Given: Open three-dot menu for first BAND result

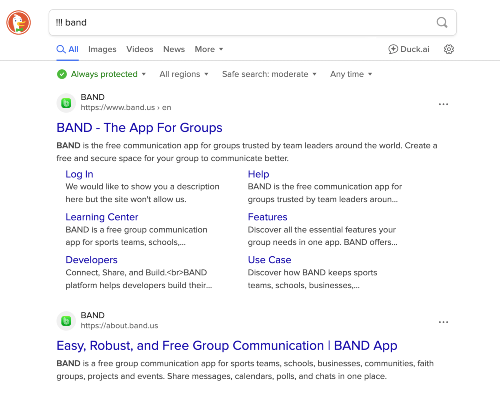Looking at the screenshot, I should click(443, 104).
